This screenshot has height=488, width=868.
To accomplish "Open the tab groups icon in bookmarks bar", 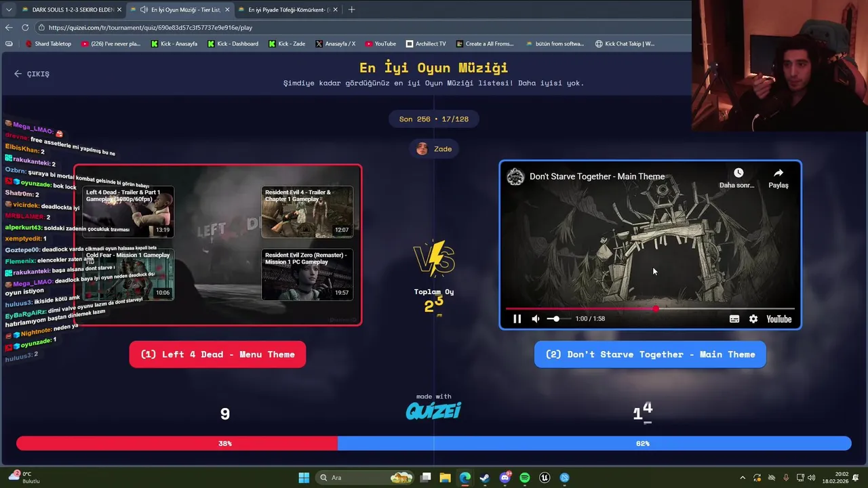I will click(x=9, y=43).
